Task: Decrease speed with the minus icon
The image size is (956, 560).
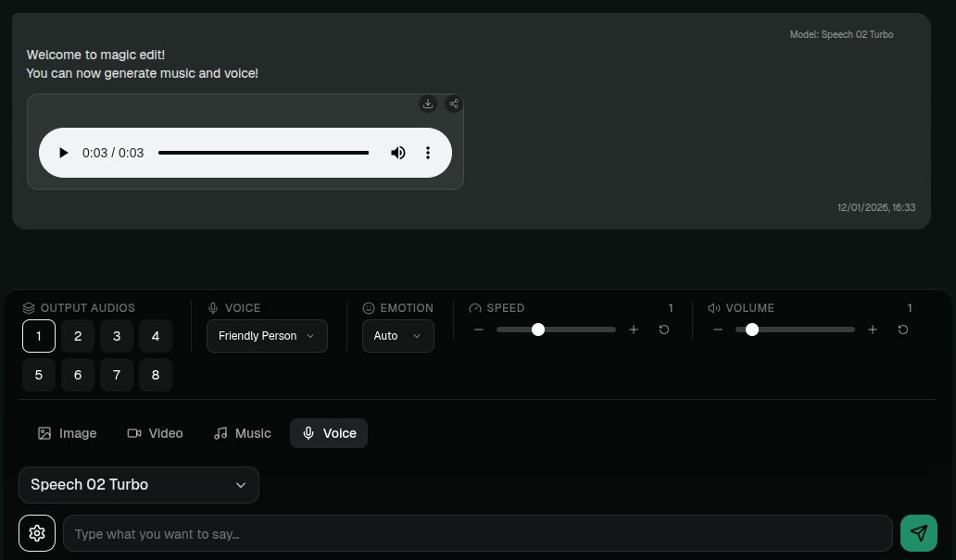Action: click(x=479, y=330)
